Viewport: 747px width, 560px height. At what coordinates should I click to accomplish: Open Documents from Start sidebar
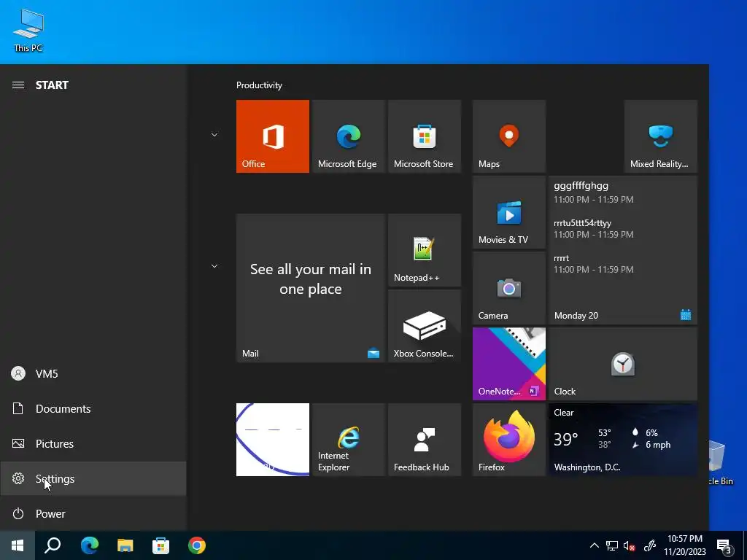(x=93, y=408)
